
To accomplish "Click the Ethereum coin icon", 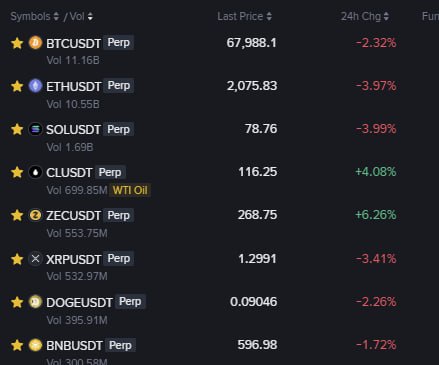I will coord(35,86).
